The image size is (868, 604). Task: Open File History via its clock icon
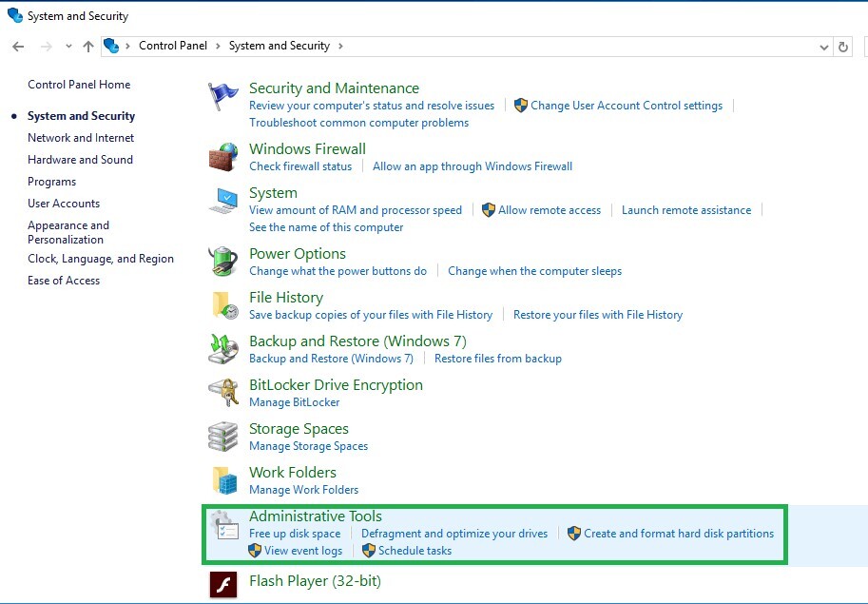(222, 304)
